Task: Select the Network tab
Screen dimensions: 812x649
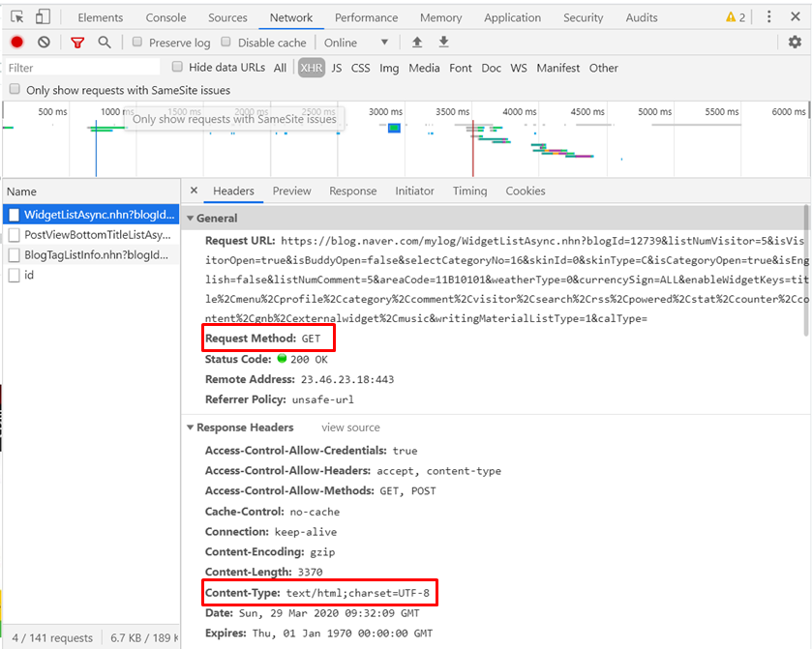Action: pyautogui.click(x=291, y=17)
